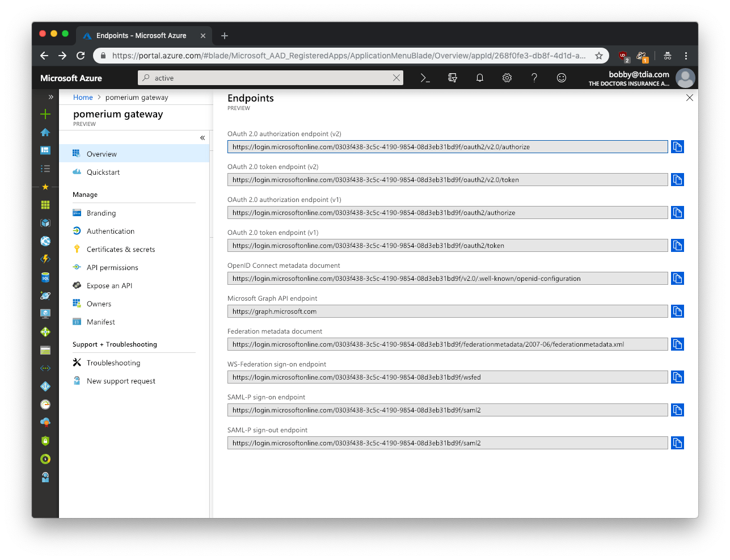The width and height of the screenshot is (730, 560).
Task: Open Monitor gauge icon in sidebar
Action: tap(45, 405)
